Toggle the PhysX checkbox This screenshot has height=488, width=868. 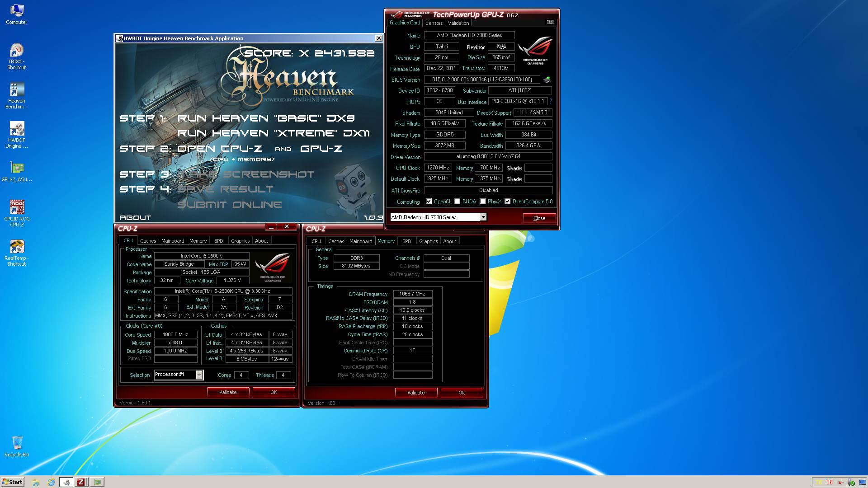[483, 202]
